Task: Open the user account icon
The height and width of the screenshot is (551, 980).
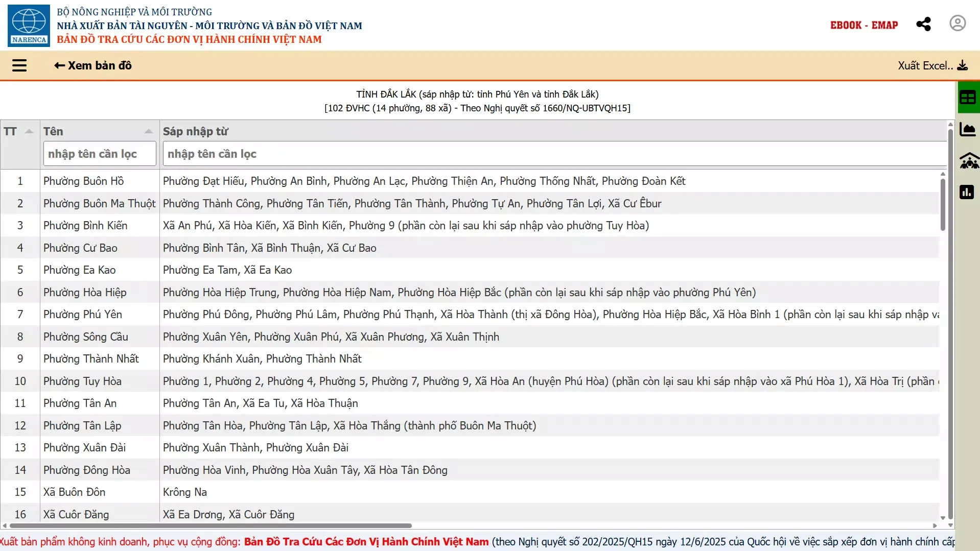Action: 958,23
